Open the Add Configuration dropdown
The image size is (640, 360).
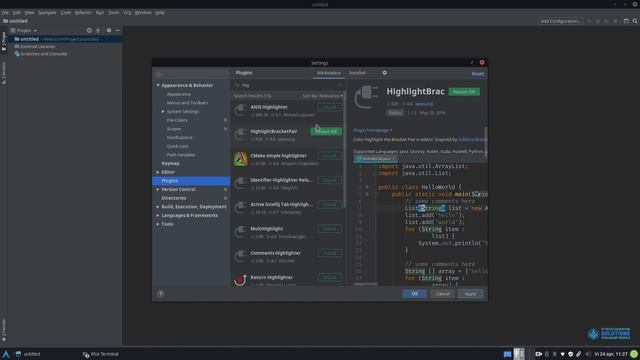click(561, 21)
